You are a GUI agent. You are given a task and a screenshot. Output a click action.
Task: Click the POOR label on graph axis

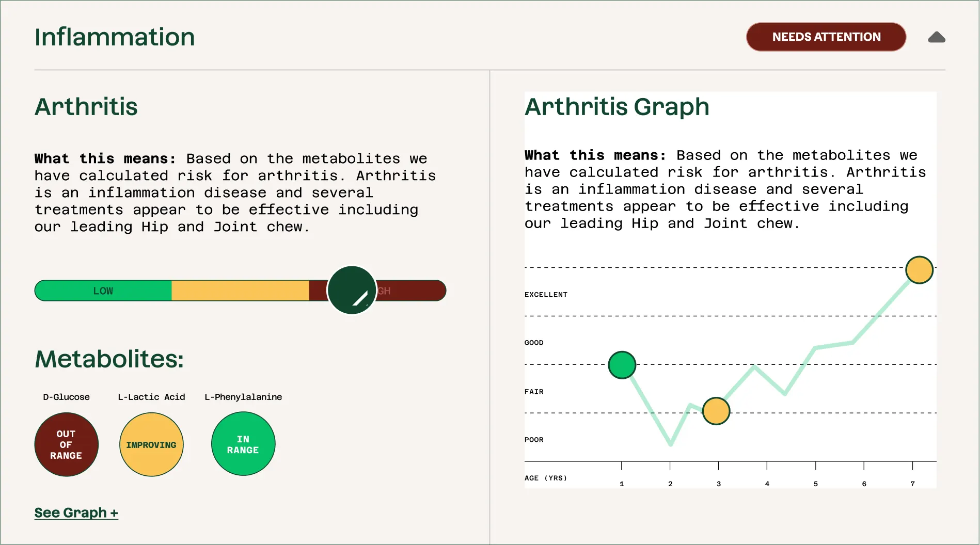(x=534, y=440)
